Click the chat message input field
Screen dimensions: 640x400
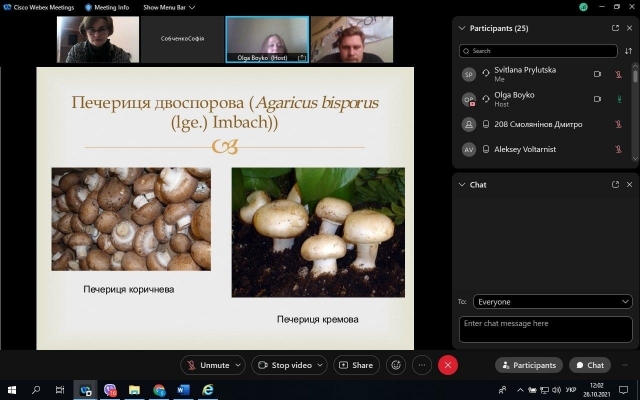click(x=545, y=329)
